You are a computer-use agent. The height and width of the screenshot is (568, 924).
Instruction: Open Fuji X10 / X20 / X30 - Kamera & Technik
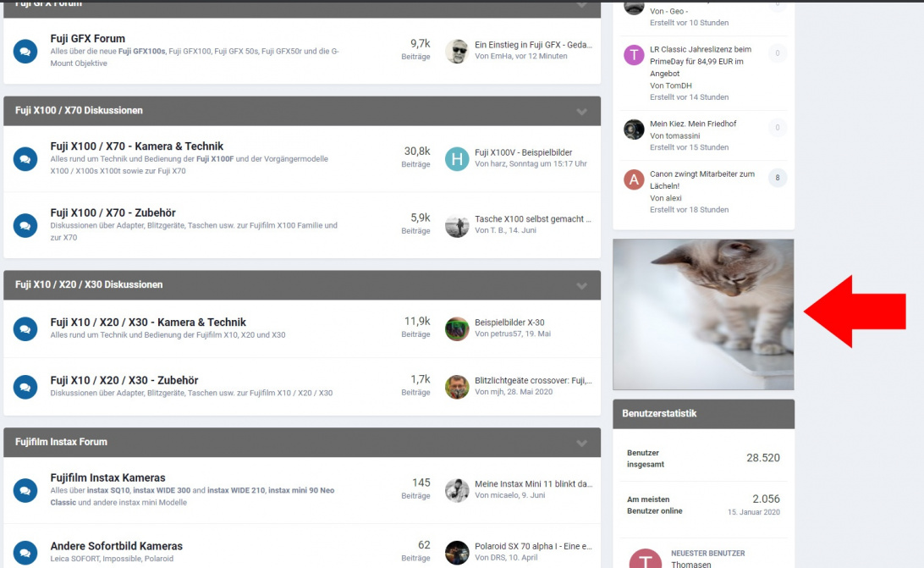click(x=148, y=322)
